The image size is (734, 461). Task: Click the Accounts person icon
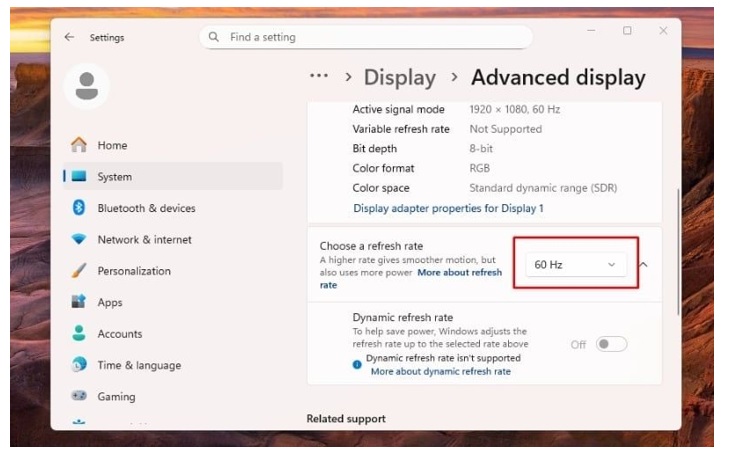pos(79,334)
